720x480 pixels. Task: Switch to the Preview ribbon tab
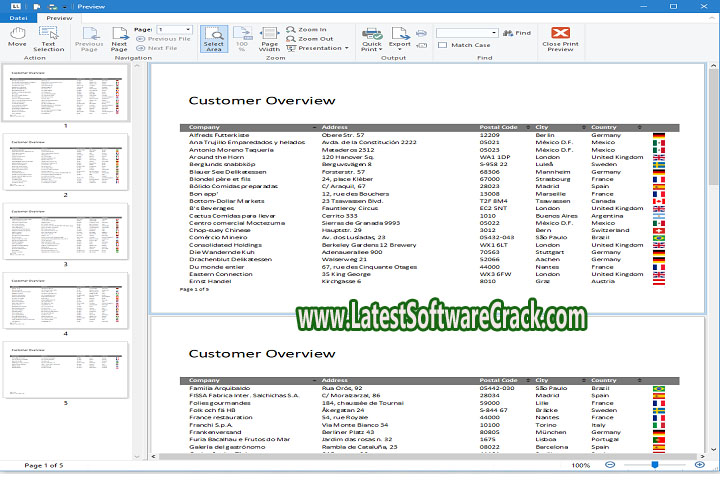[59, 17]
